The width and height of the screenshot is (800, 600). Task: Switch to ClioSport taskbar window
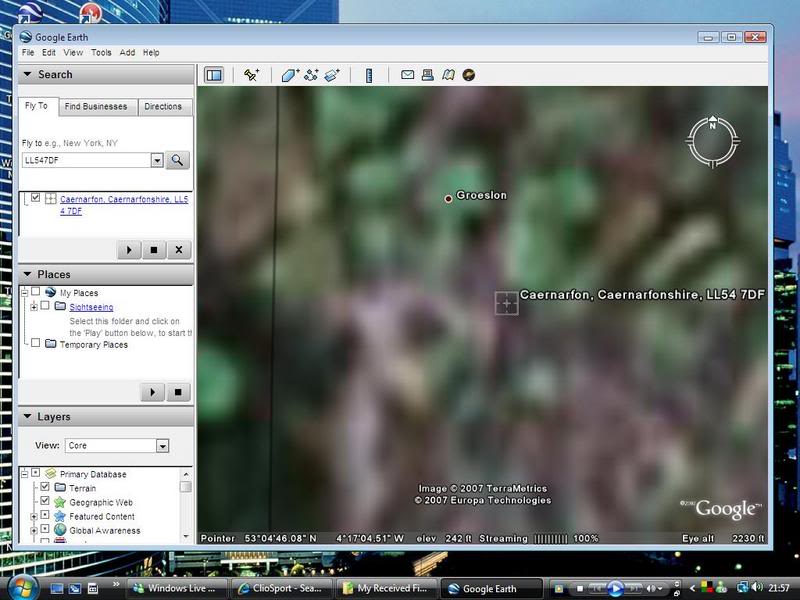coord(281,588)
